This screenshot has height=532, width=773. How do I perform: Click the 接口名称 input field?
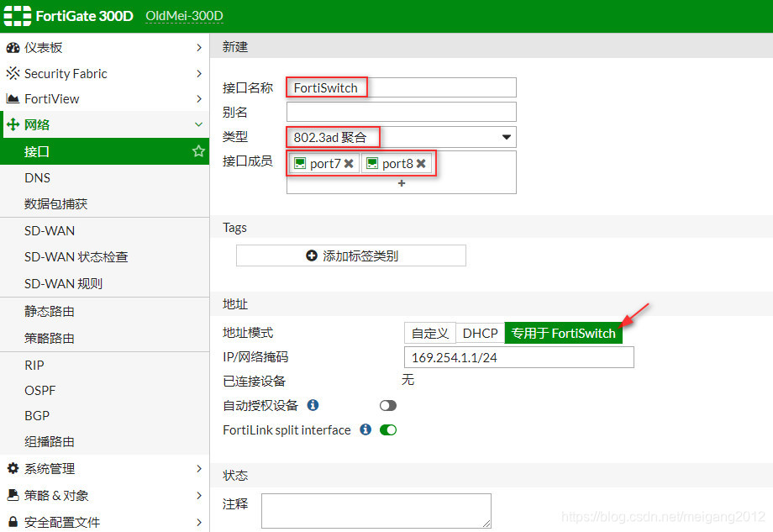coord(402,87)
